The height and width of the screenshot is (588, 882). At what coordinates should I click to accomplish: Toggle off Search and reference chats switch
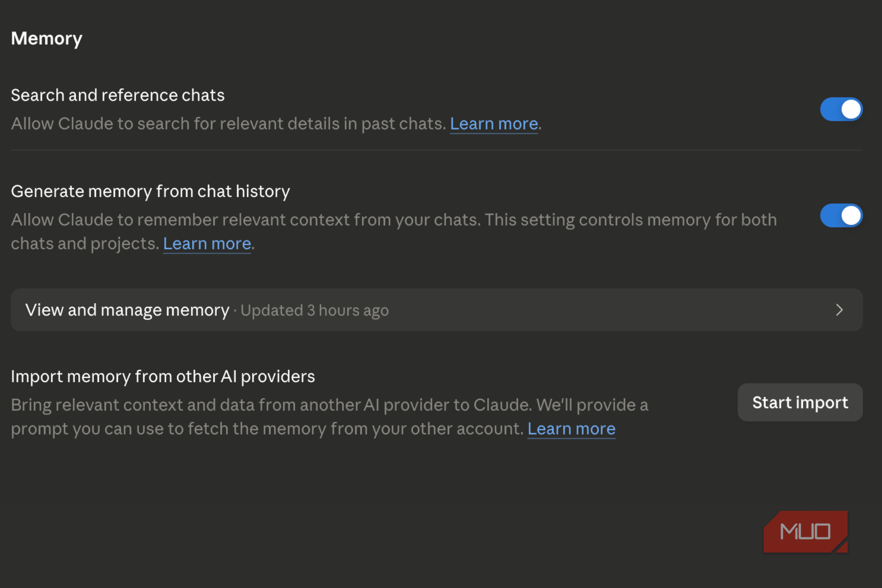click(x=841, y=109)
